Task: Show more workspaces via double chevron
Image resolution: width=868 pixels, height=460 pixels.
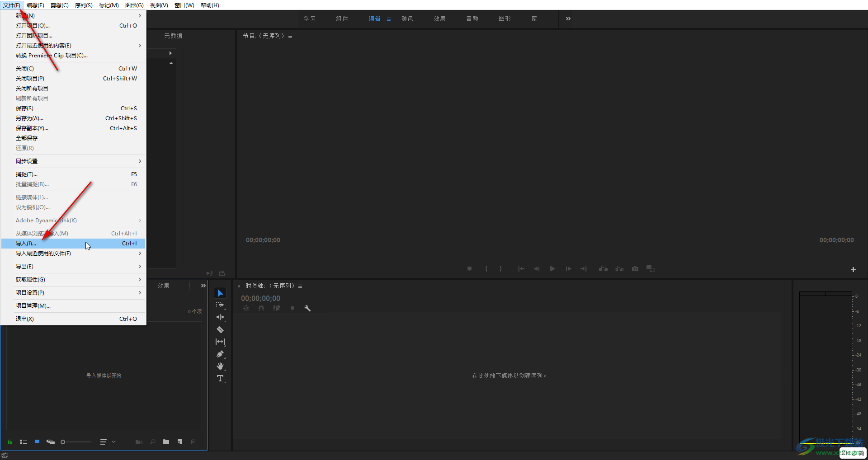Action: [568, 19]
